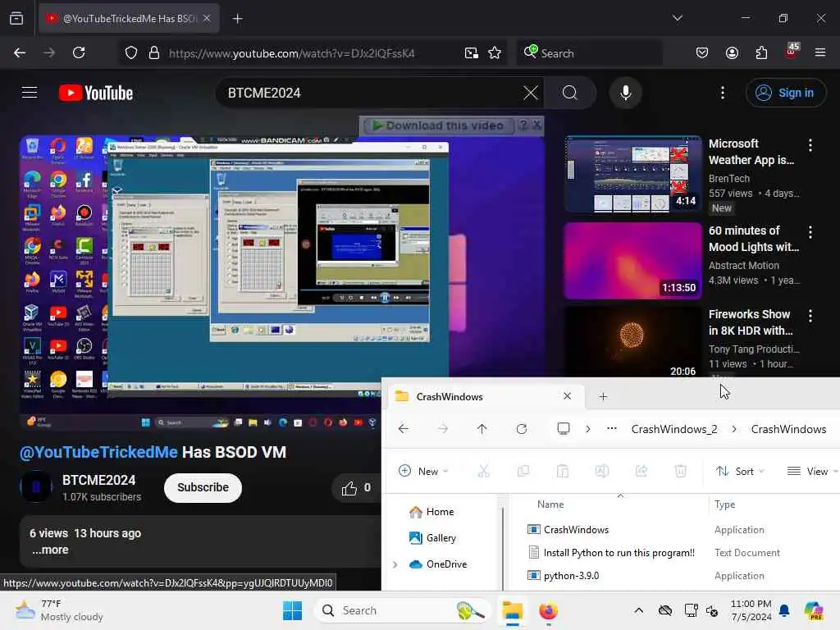840x630 pixels.
Task: Click the taskbar Search box
Action: point(403,610)
